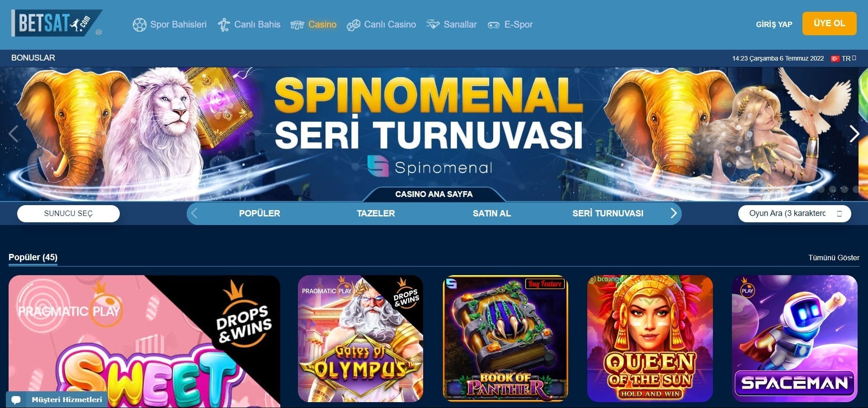The width and height of the screenshot is (868, 408).
Task: Switch to the Tazeler tab
Action: click(376, 213)
